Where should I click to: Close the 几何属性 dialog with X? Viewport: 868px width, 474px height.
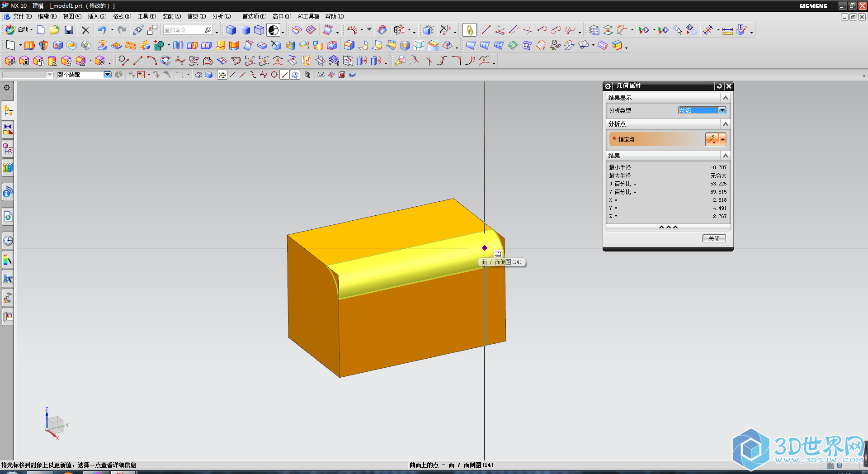click(x=728, y=86)
